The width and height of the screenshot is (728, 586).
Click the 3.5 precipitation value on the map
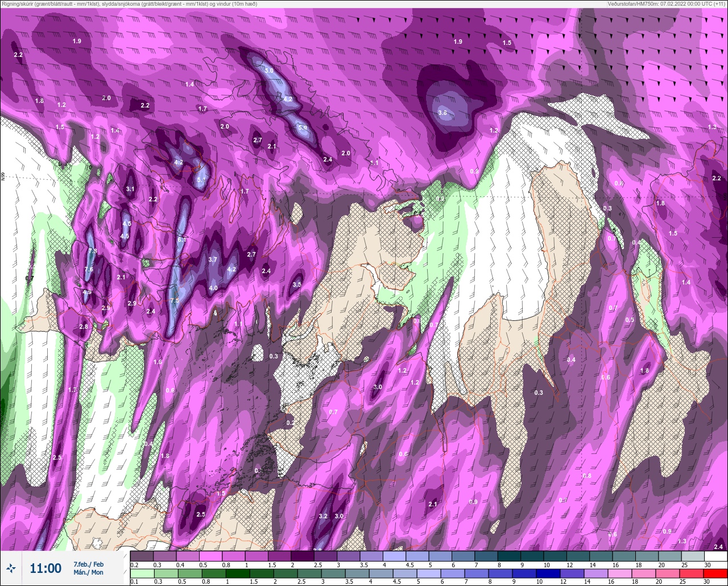pyautogui.click(x=297, y=285)
